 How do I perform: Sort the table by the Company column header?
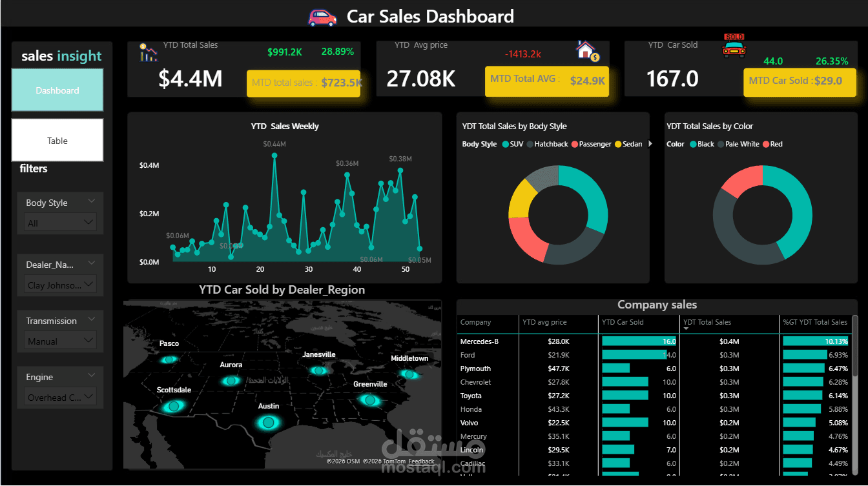tap(475, 322)
